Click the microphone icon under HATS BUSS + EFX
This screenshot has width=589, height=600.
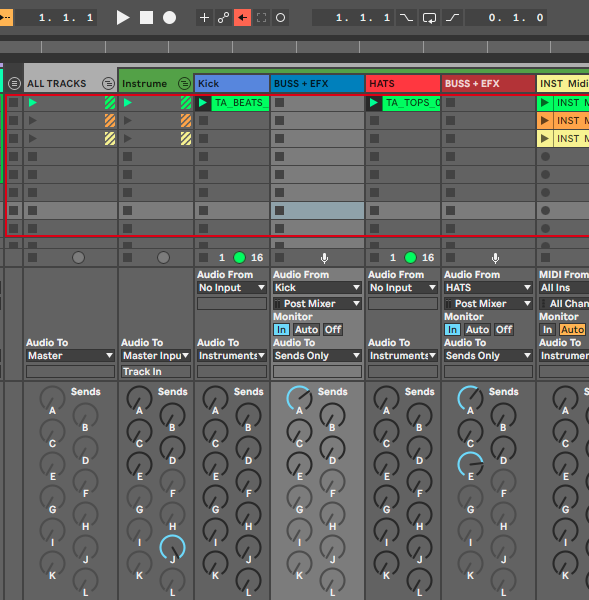tap(495, 258)
